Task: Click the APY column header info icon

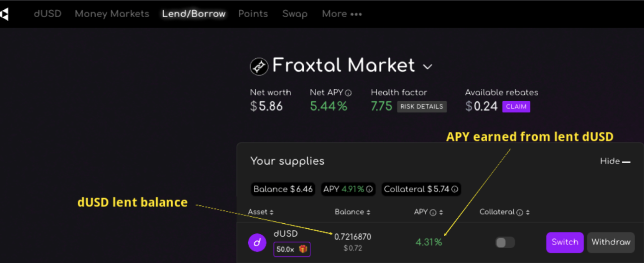Action: pyautogui.click(x=433, y=213)
